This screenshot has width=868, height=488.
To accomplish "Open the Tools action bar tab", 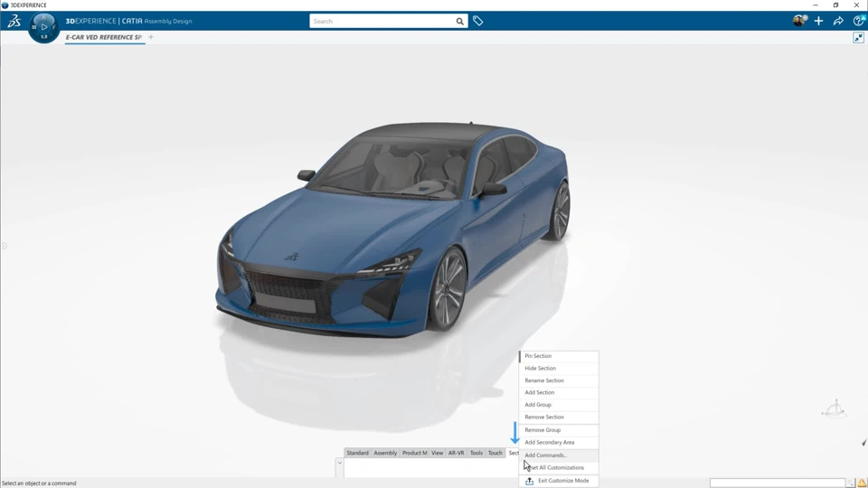I will pyautogui.click(x=476, y=453).
